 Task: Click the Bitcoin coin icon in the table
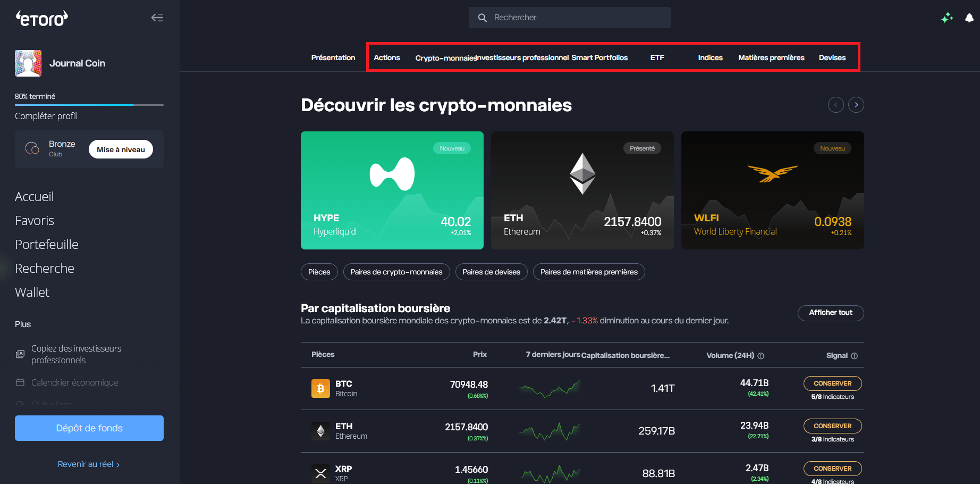(x=320, y=388)
